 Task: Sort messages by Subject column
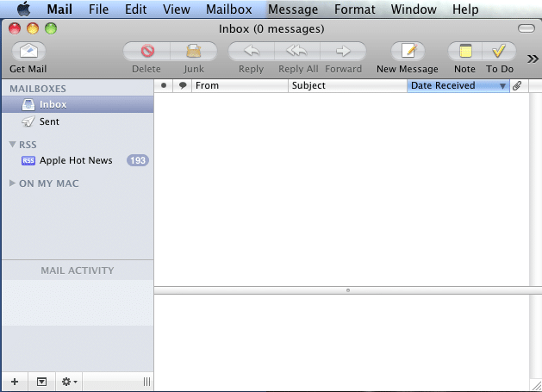pyautogui.click(x=348, y=85)
